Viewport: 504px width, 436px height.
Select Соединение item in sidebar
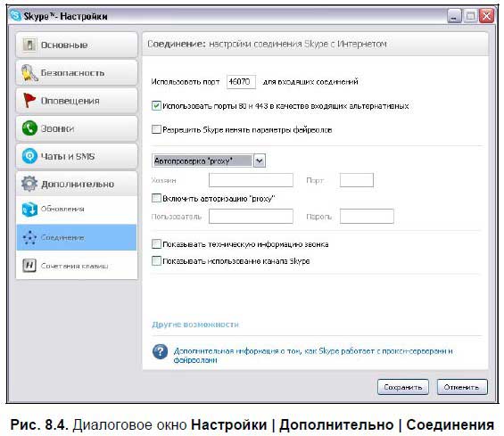pos(77,237)
